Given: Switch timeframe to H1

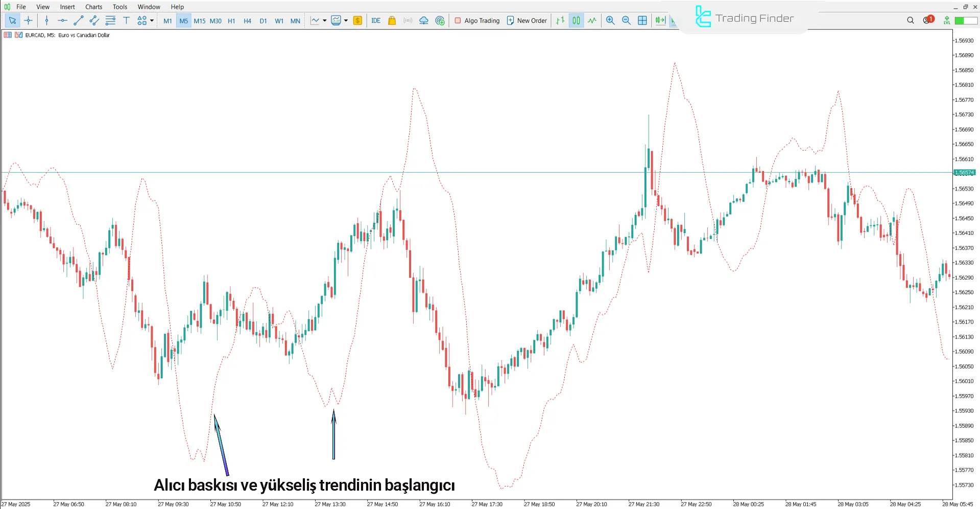Looking at the screenshot, I should click(x=231, y=21).
